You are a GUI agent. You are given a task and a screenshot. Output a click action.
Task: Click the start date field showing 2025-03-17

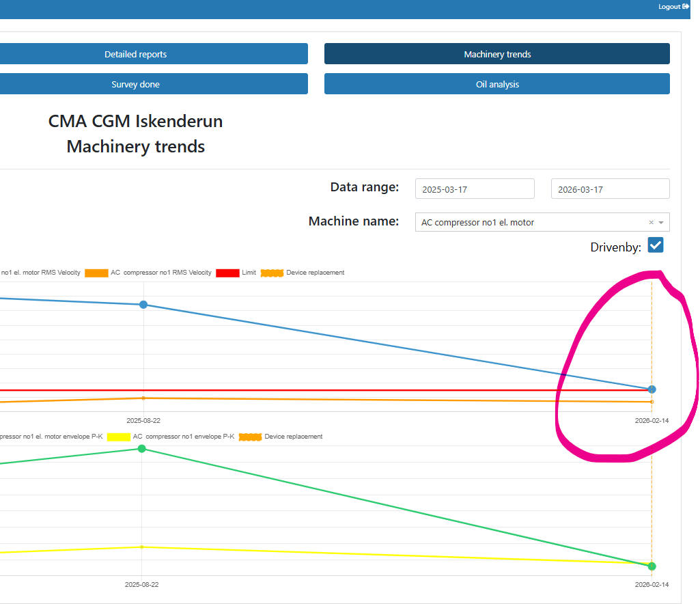475,189
